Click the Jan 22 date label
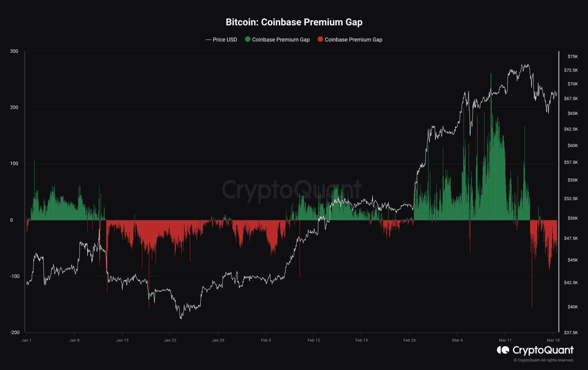 pyautogui.click(x=170, y=341)
